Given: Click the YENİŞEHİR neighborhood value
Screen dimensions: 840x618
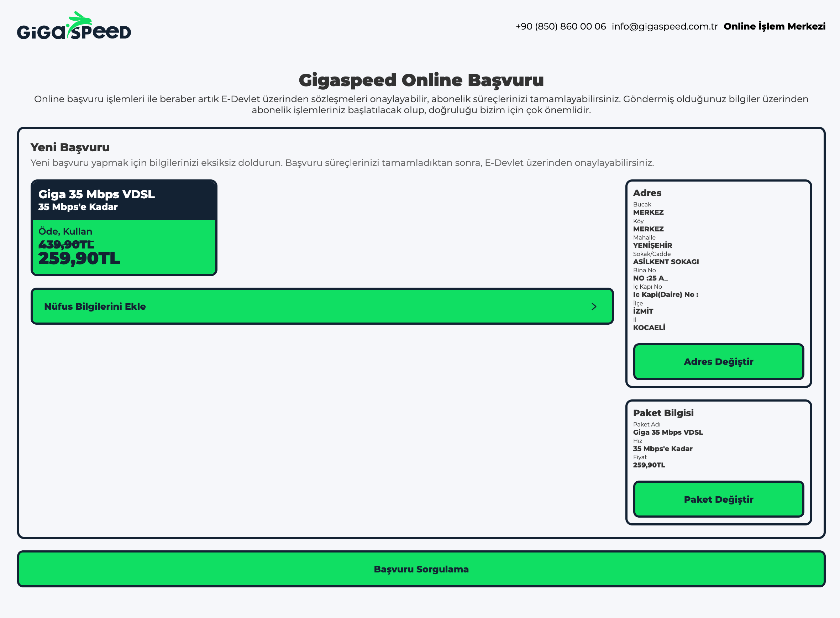Looking at the screenshot, I should point(652,245).
